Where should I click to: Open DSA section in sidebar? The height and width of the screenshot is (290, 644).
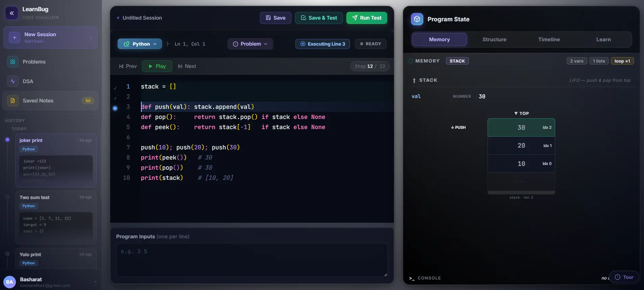pos(50,81)
